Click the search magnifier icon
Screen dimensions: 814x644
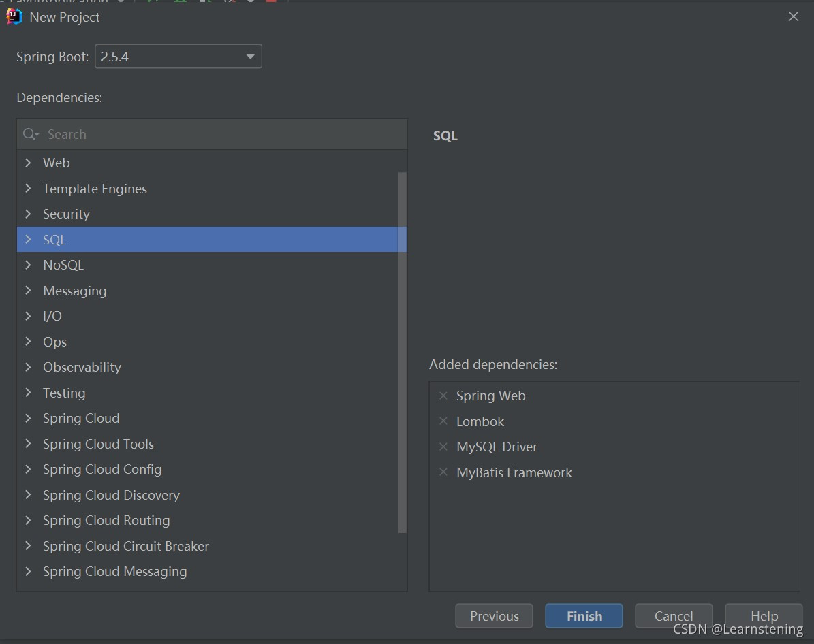(30, 134)
